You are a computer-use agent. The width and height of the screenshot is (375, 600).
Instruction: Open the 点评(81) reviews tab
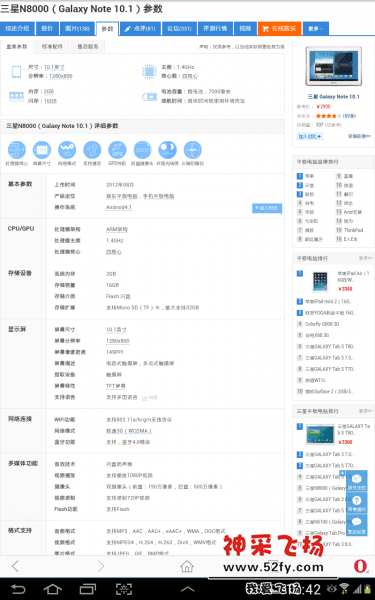(x=140, y=29)
